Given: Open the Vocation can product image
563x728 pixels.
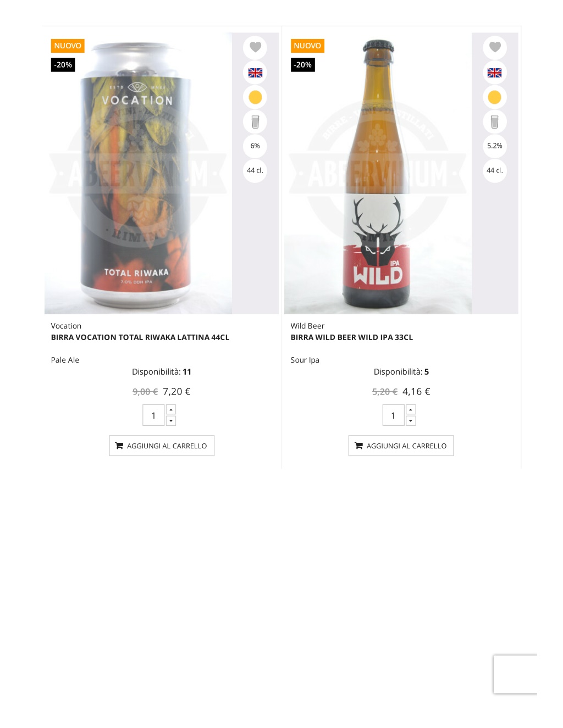Looking at the screenshot, I should click(x=138, y=174).
